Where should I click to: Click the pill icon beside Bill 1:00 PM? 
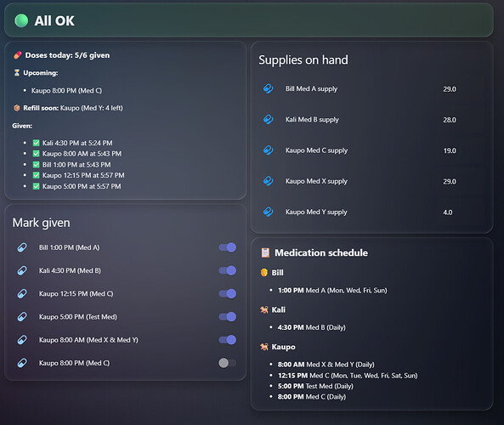[x=22, y=247]
